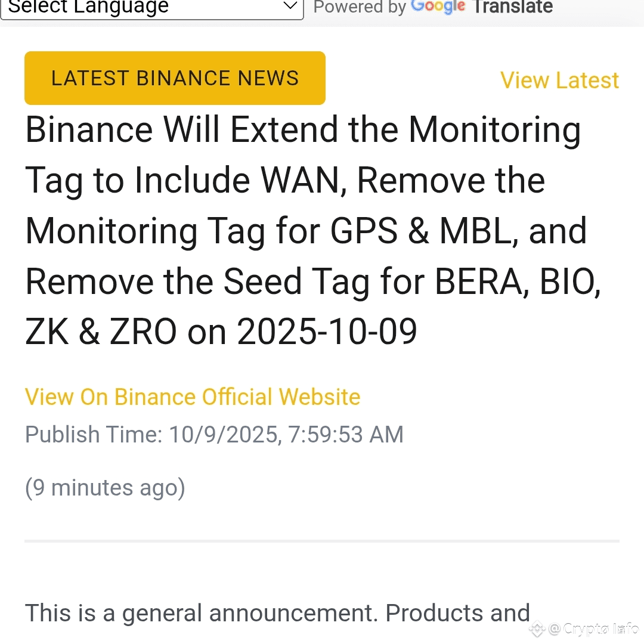The height and width of the screenshot is (644, 644).
Task: Click the Google logo in the translate bar
Action: (438, 7)
